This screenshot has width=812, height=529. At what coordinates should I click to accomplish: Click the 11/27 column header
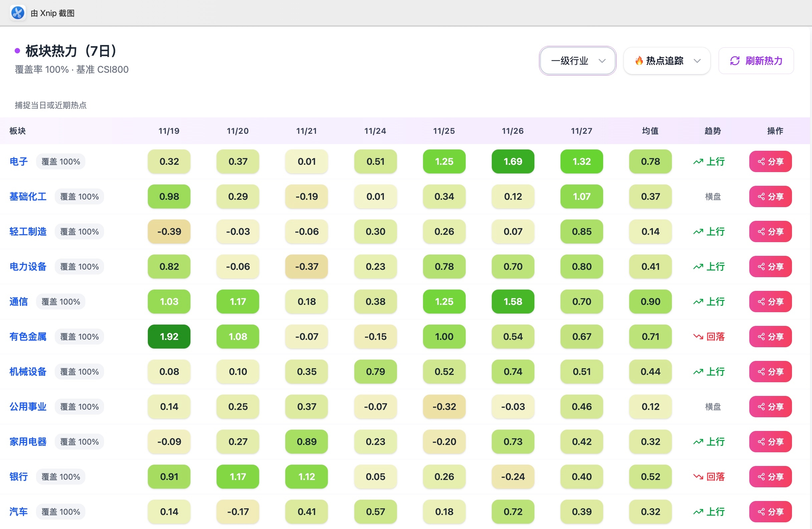581,131
